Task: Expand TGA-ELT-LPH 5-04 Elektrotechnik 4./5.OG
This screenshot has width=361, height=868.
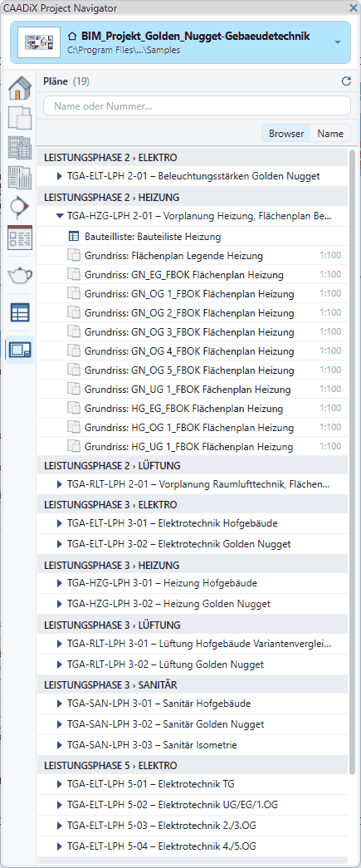Action: (x=61, y=846)
